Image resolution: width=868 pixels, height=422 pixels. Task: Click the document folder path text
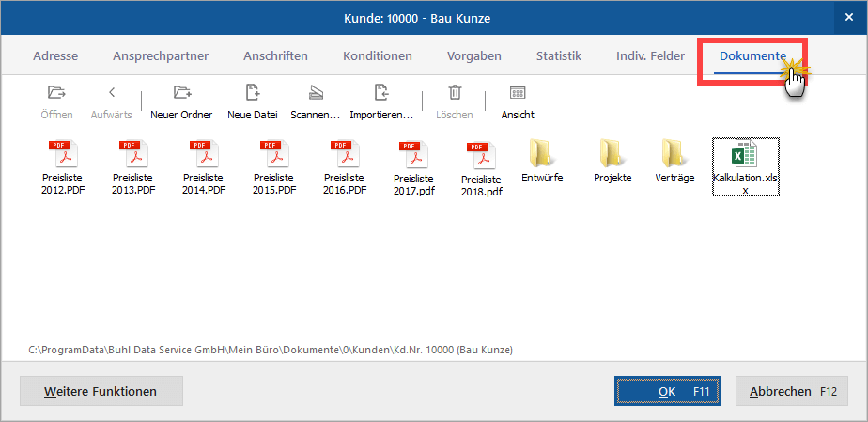coord(271,350)
